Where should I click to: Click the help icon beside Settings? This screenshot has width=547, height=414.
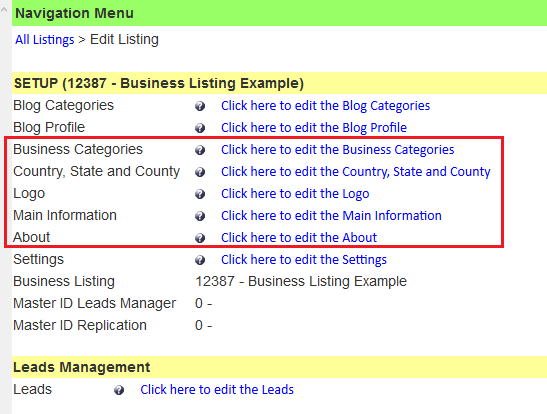[x=200, y=260]
